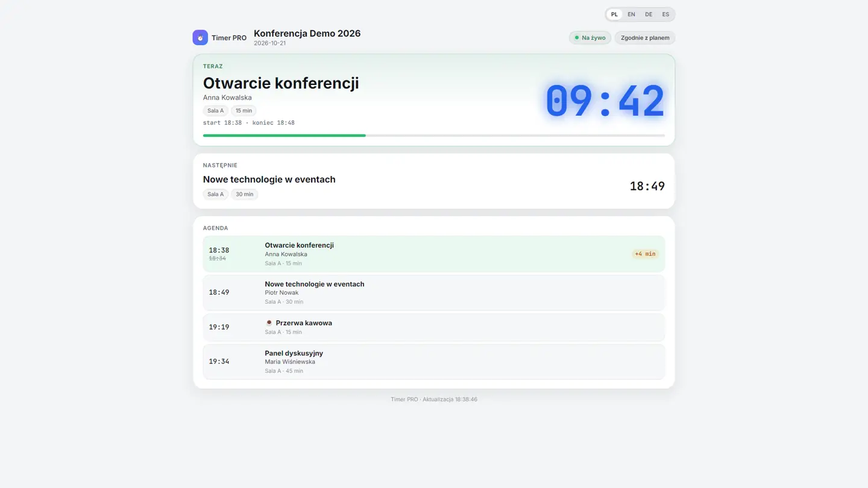Click the "start 18:38 · koniec 18:48" line
Viewport: 868px width, 488px height.
coord(249,123)
